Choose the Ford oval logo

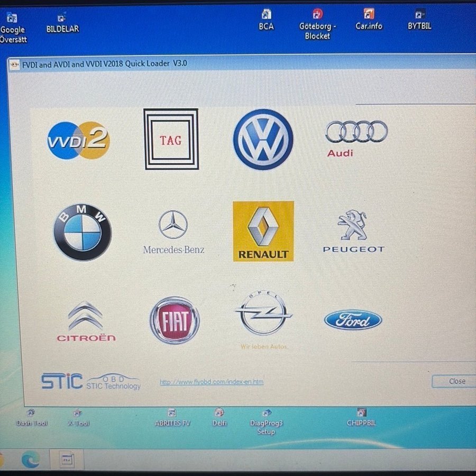coord(353,320)
